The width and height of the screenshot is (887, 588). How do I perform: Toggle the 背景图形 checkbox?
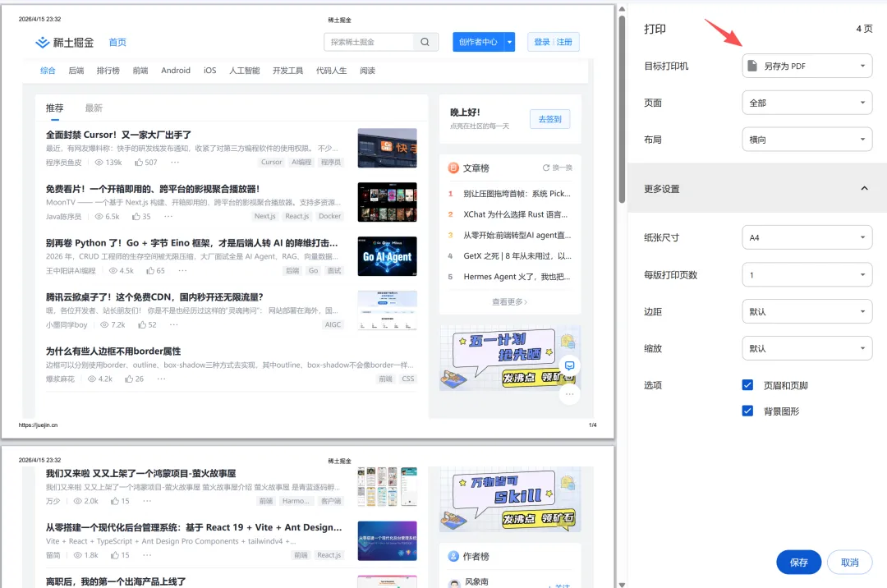point(747,411)
